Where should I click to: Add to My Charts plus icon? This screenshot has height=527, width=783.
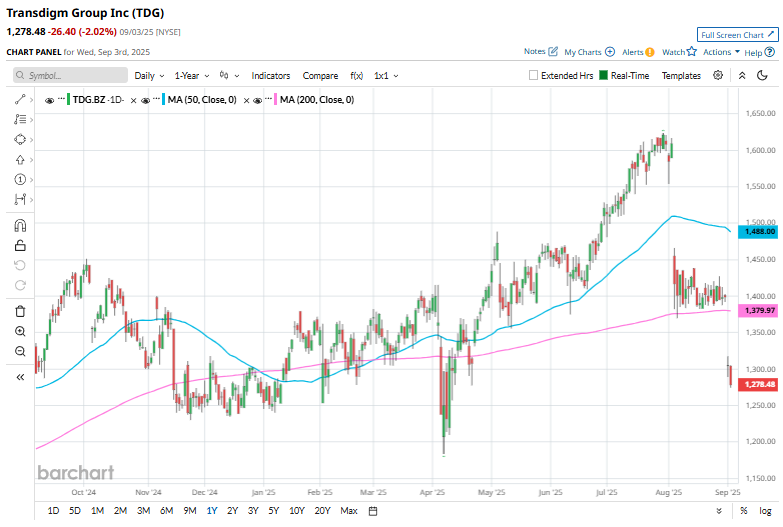610,51
